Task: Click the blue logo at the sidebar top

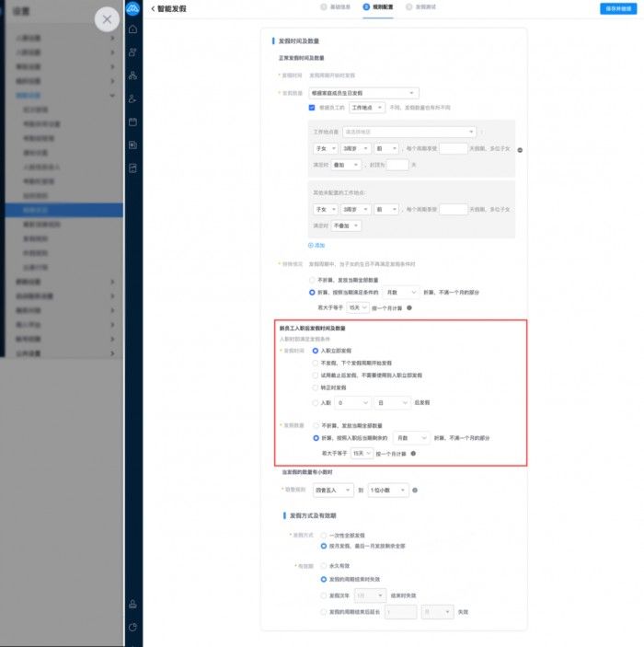Action: (133, 8)
